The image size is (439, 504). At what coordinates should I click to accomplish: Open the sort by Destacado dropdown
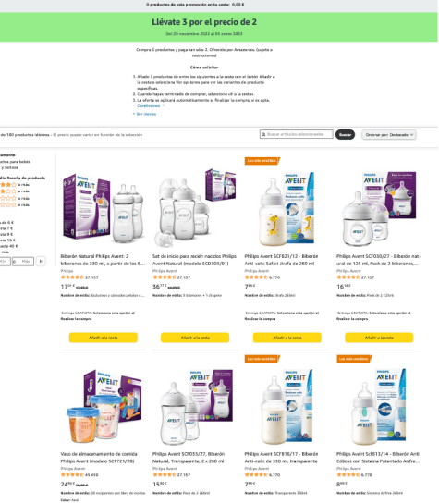(x=389, y=135)
